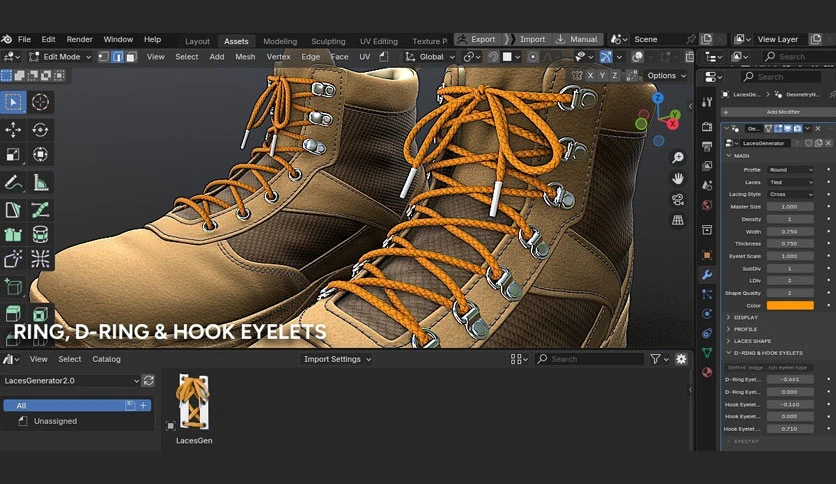
Task: Open the Render properties tab icon
Action: pyautogui.click(x=707, y=127)
